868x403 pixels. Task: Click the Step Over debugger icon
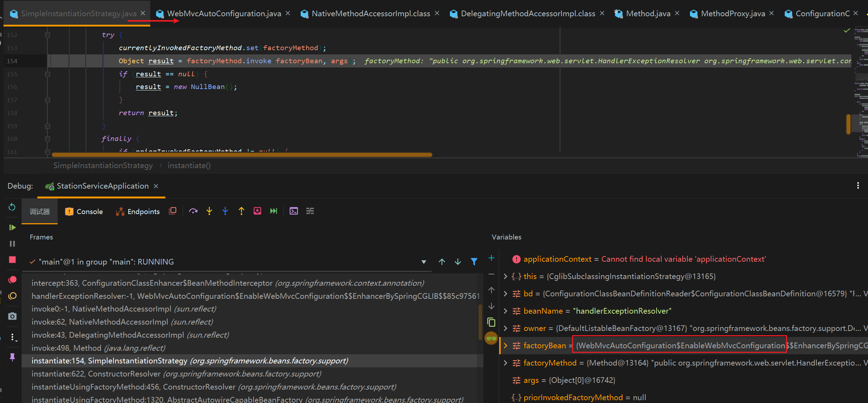click(193, 211)
